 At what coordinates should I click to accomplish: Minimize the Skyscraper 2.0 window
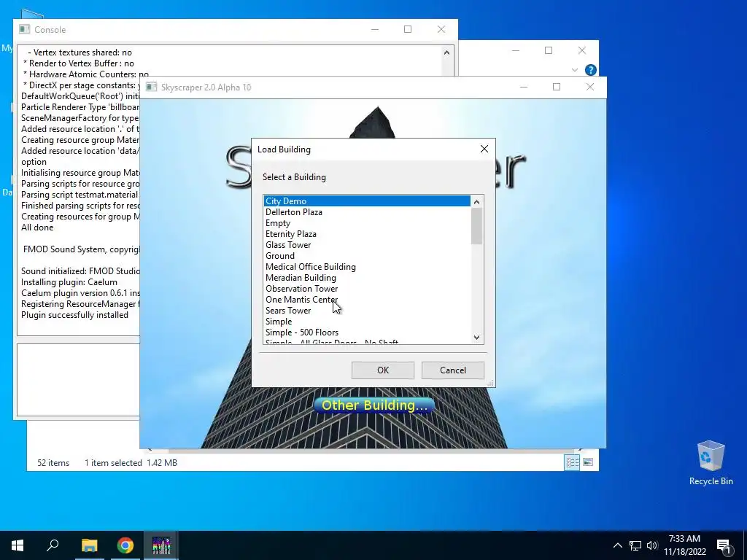click(524, 87)
